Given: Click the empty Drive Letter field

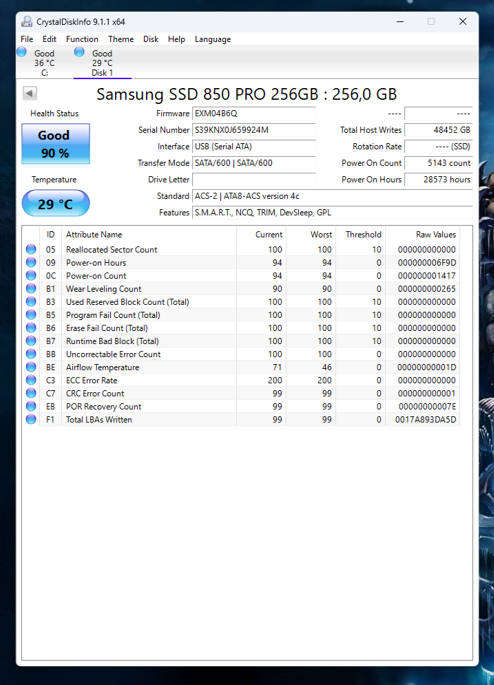Looking at the screenshot, I should pyautogui.click(x=254, y=180).
